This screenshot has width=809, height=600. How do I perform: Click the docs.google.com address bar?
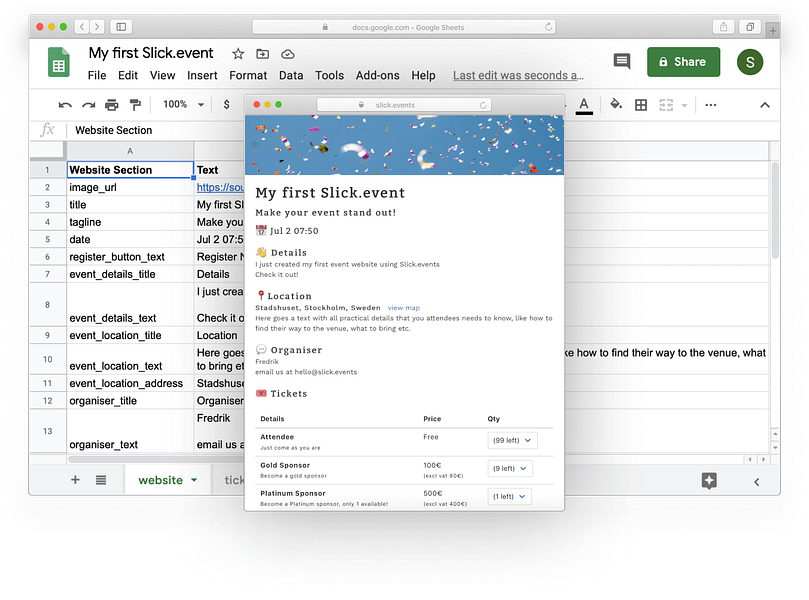[403, 27]
